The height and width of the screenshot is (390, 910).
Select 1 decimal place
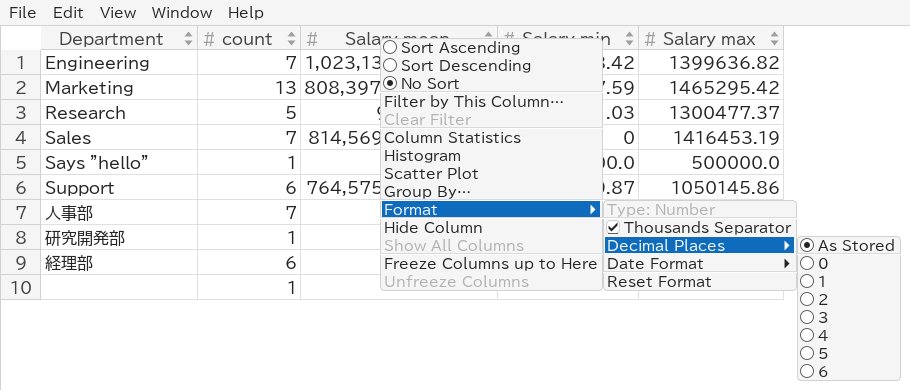tap(849, 281)
